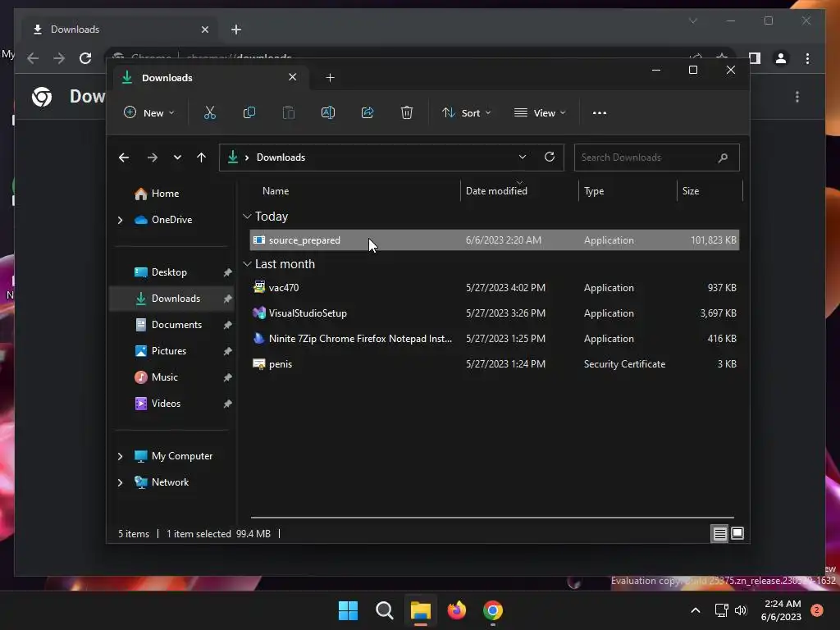Screen dimensions: 840x630
Task: Toggle Chrome side panel icon
Action: pos(755,58)
